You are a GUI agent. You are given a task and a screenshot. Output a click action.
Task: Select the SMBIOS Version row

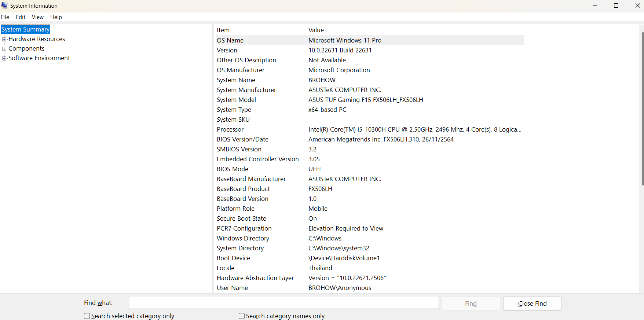pyautogui.click(x=369, y=149)
